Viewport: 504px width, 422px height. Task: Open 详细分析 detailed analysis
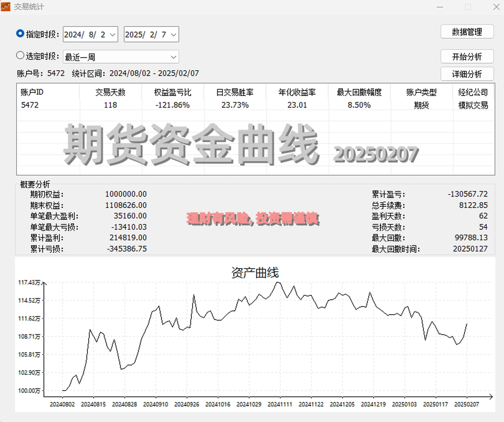(x=467, y=74)
